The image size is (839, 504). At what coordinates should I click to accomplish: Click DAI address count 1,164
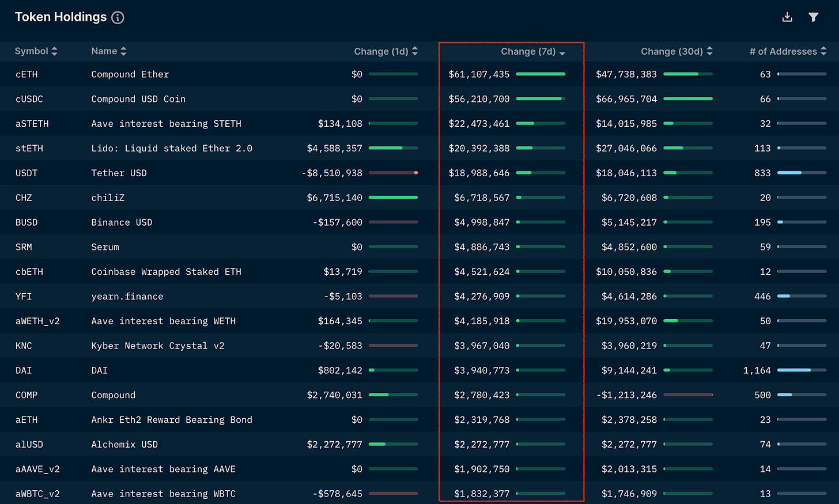(x=757, y=370)
